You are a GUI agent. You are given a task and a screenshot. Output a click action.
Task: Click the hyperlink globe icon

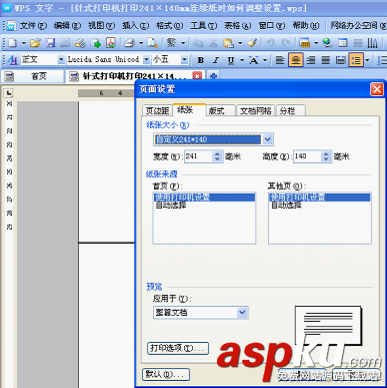(x=327, y=43)
